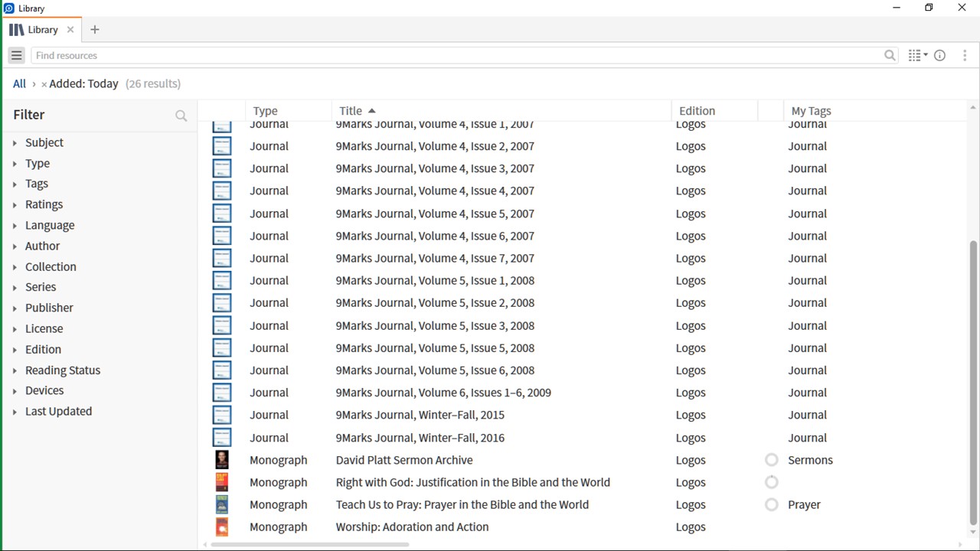Sort by the Edition column header
Image resolution: width=980 pixels, height=551 pixels.
coord(697,111)
